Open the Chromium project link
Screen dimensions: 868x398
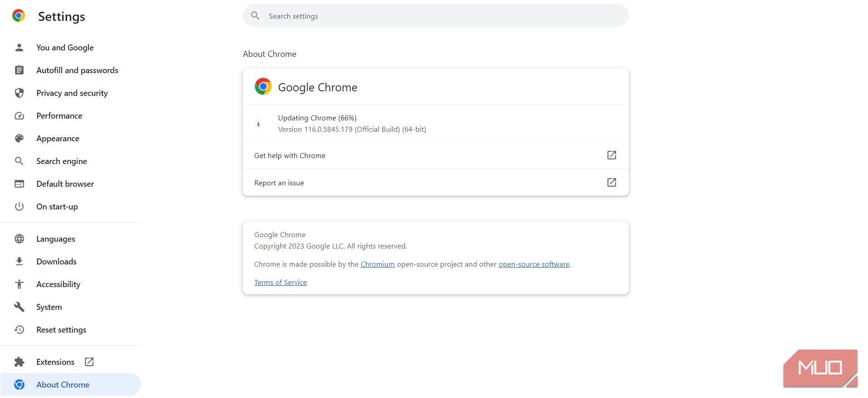click(377, 264)
